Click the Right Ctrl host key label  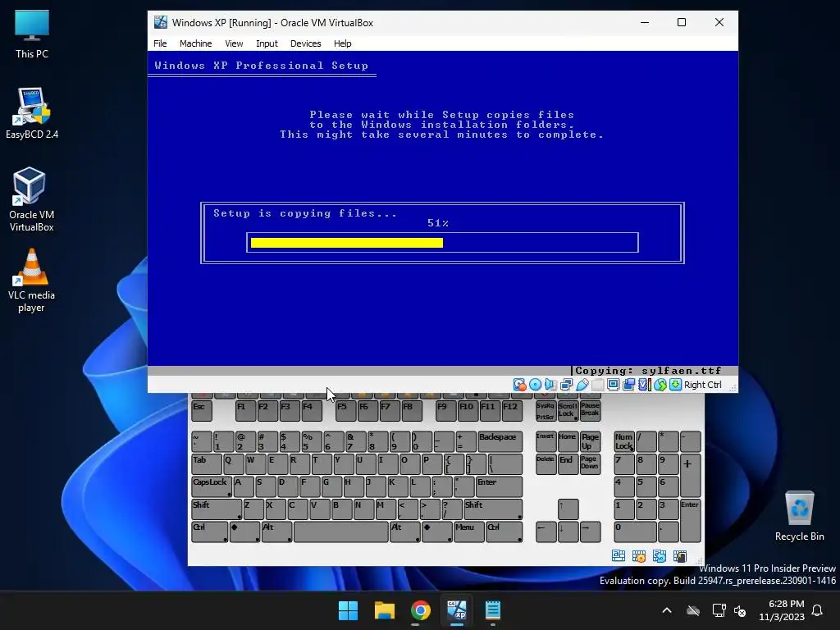[x=702, y=385]
